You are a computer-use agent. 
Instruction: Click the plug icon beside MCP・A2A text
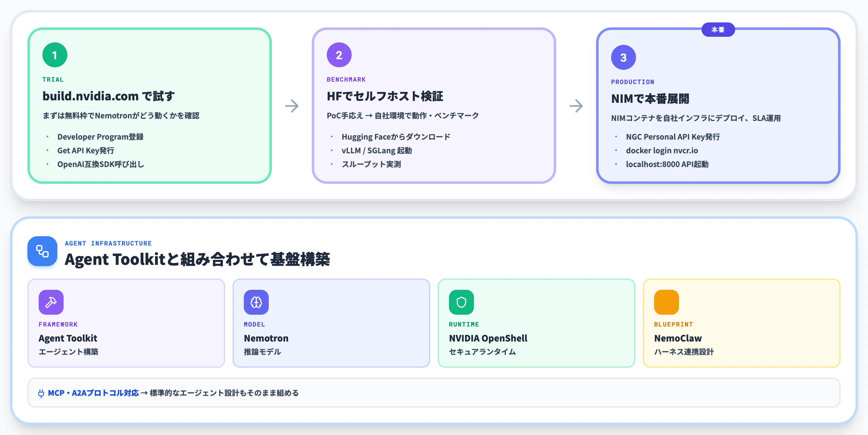[x=41, y=393]
